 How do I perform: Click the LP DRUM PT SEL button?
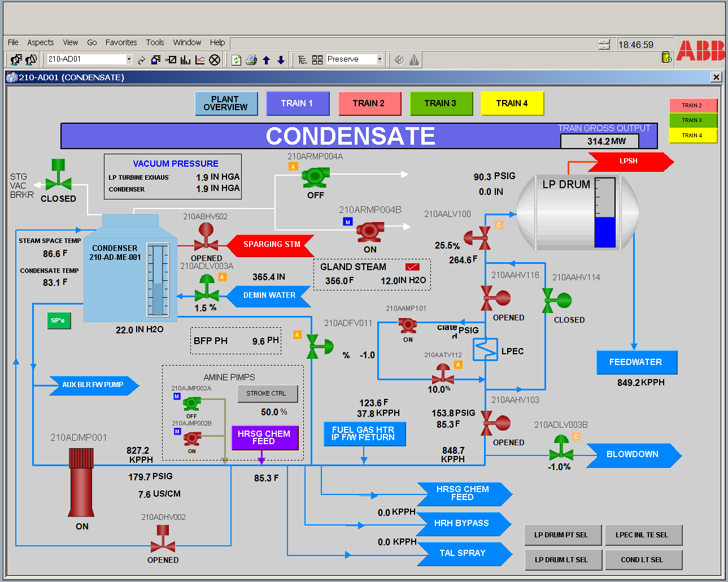pos(561,535)
